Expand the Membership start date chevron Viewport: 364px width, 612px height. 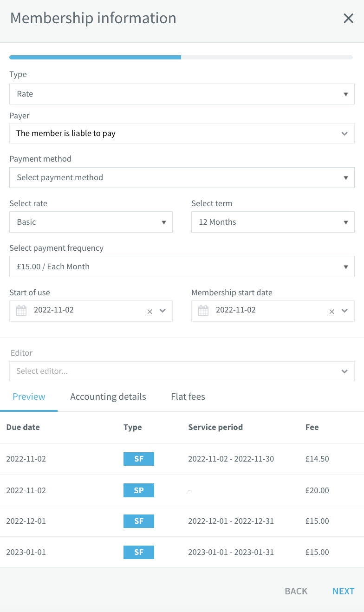click(344, 311)
